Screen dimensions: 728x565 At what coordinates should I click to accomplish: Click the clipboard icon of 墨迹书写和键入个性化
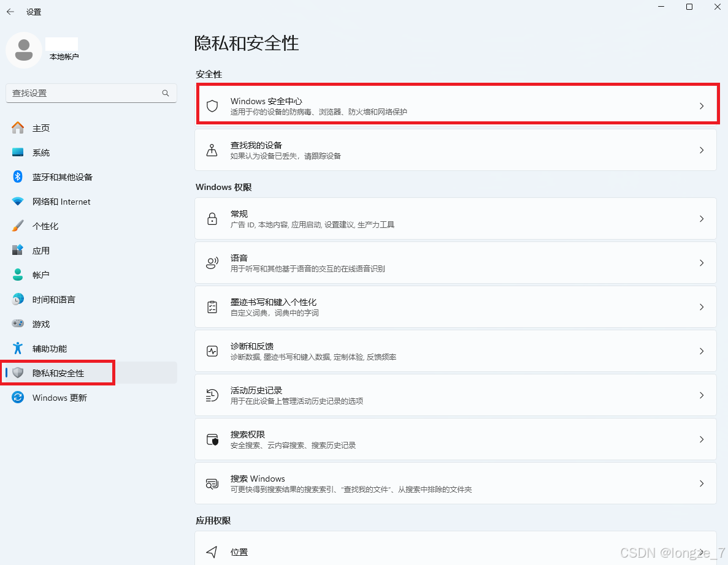[212, 306]
